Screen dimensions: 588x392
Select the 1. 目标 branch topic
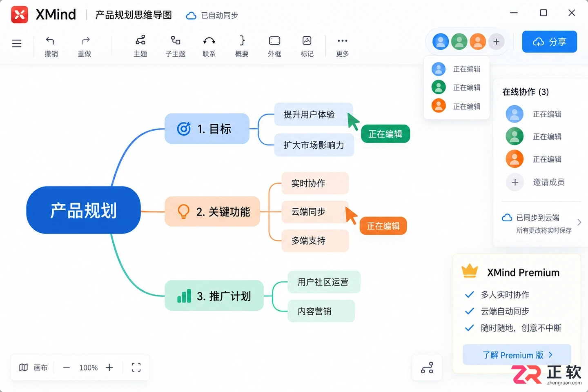tap(207, 129)
